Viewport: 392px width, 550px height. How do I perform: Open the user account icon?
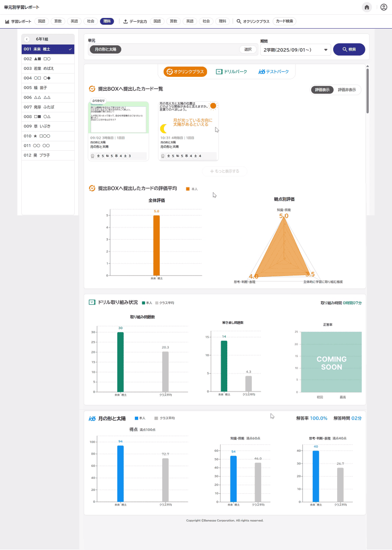383,7
